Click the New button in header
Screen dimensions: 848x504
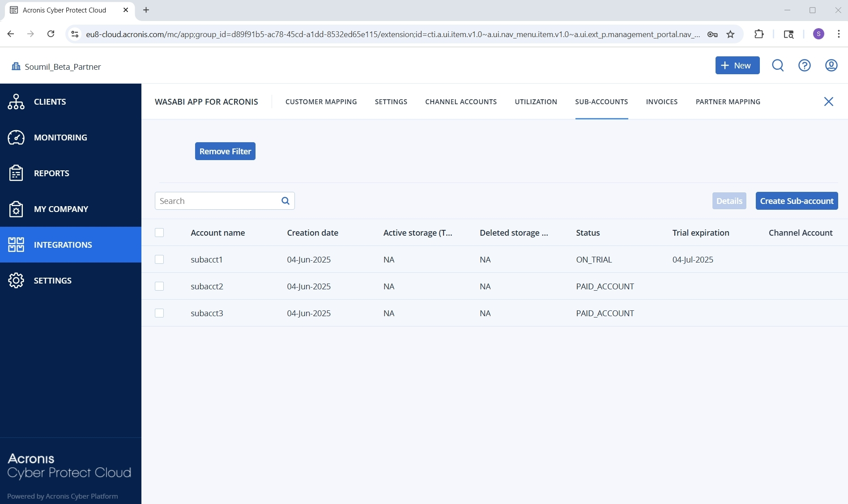click(737, 65)
